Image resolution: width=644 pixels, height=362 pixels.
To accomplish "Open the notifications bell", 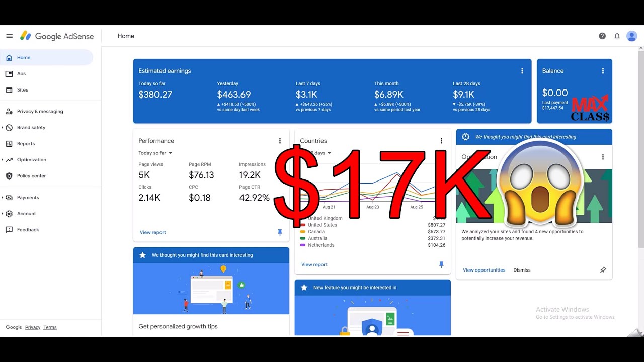I will [x=617, y=36].
